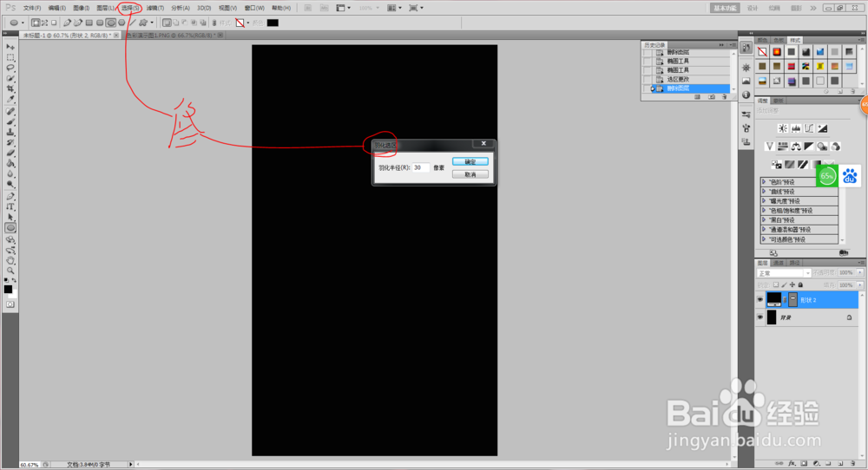Enable Shape Layers mode in options bar
Screen dimensions: 868x470
(36, 23)
